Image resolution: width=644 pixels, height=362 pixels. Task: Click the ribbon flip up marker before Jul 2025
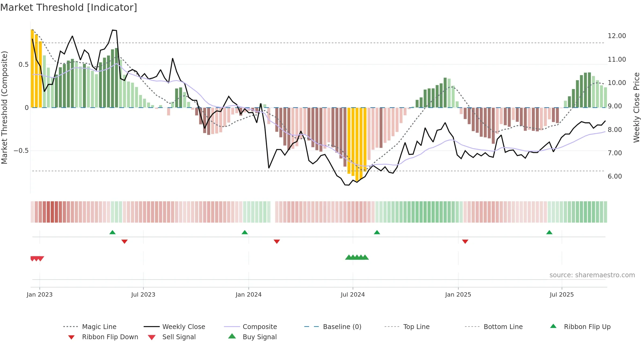[x=549, y=232]
